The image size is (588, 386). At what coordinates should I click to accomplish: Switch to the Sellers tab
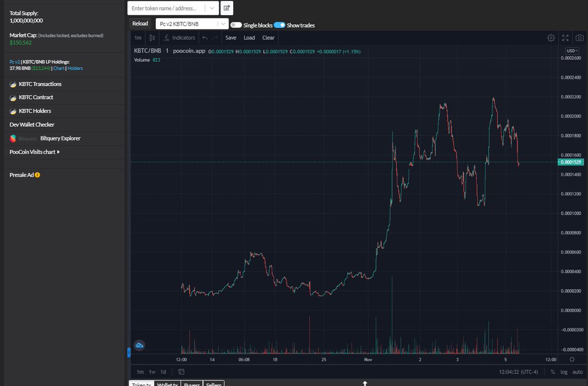coord(213,384)
